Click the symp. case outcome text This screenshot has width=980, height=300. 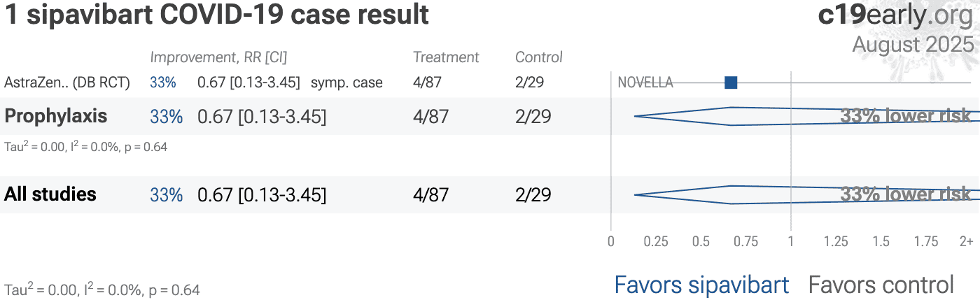346,83
